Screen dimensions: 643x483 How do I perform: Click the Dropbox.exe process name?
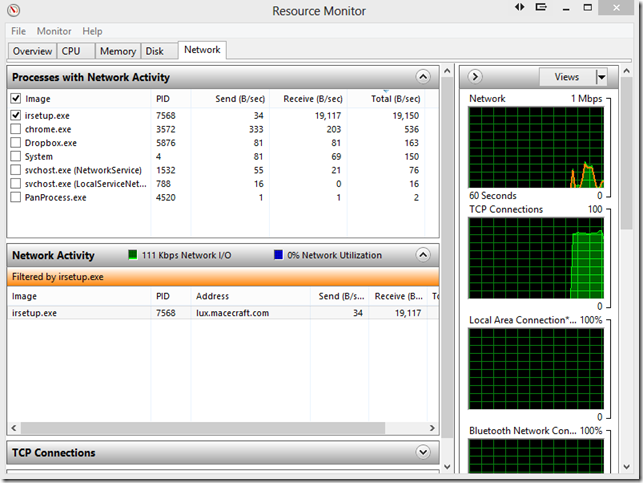50,143
